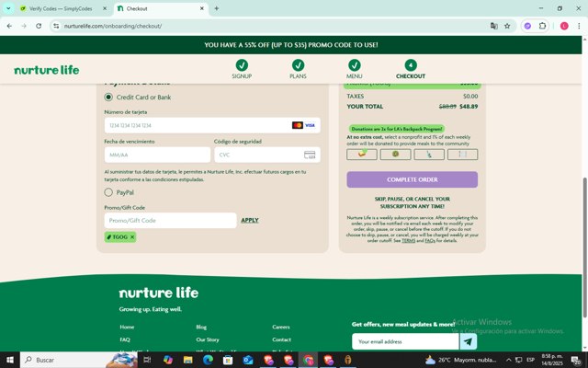Open File Explorer from taskbar
Screen dimensions: 588x368
[187, 360]
